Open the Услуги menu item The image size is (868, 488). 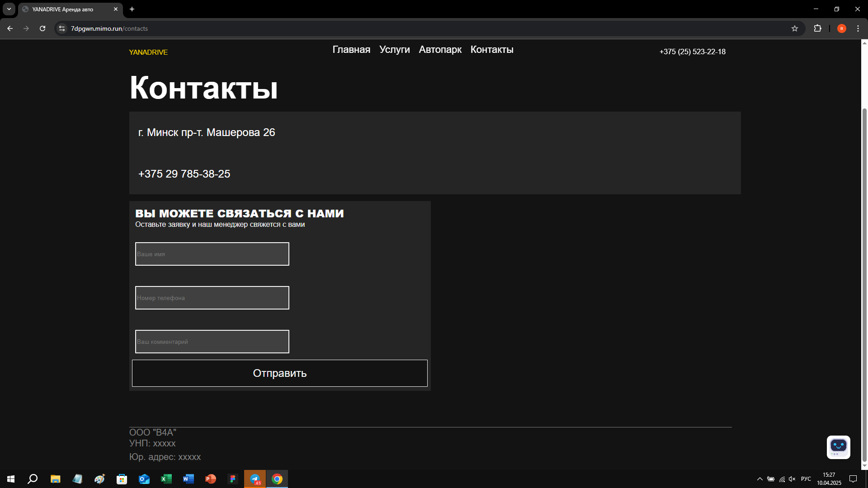pos(395,50)
